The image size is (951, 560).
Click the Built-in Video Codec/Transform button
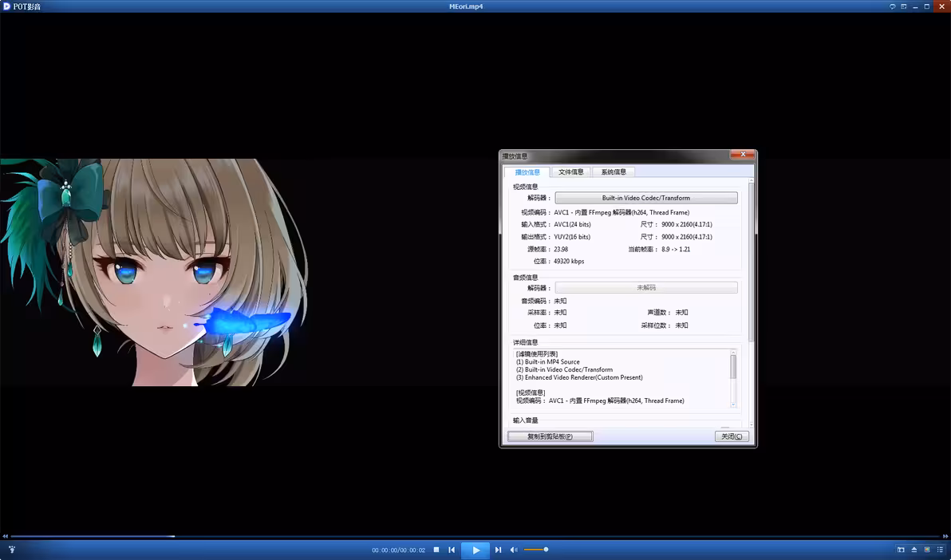click(646, 198)
